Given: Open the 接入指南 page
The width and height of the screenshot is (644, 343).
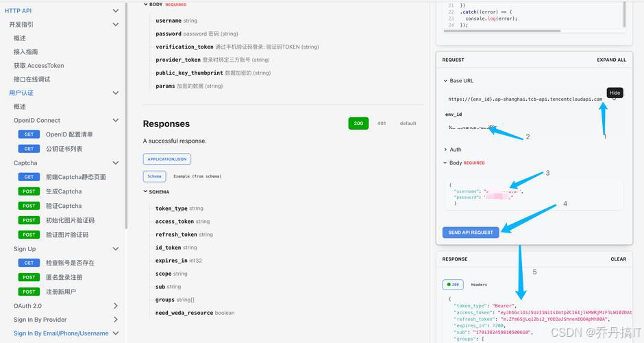Looking at the screenshot, I should (x=25, y=52).
